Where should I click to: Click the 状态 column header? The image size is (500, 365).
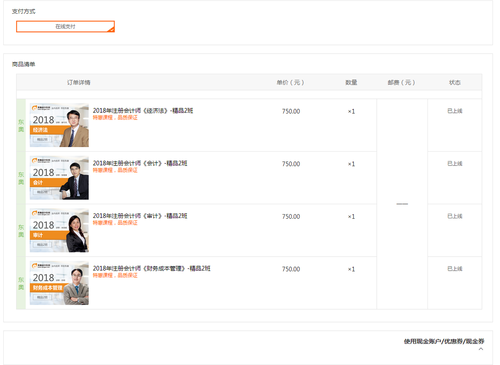[455, 82]
